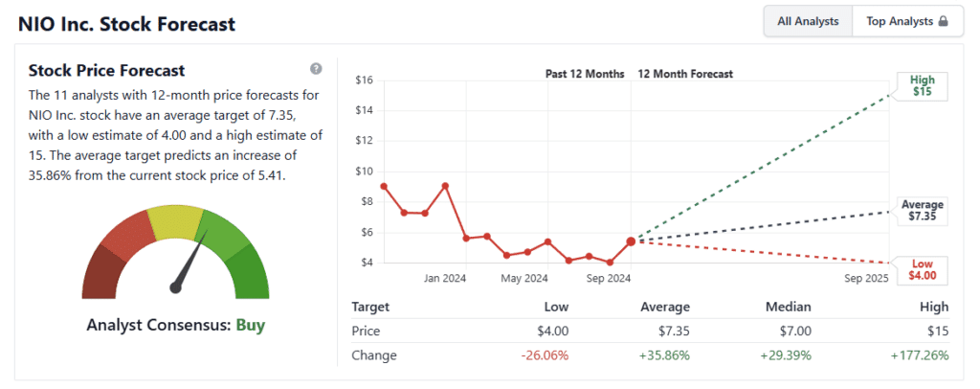Click the Stock Price Forecast heading
This screenshot has width=980, height=389.
point(106,70)
